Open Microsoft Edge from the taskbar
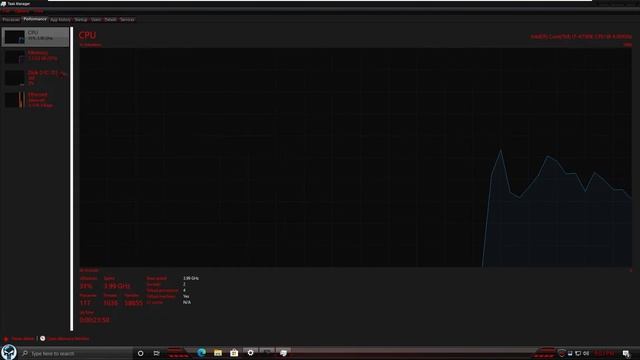 click(201, 353)
